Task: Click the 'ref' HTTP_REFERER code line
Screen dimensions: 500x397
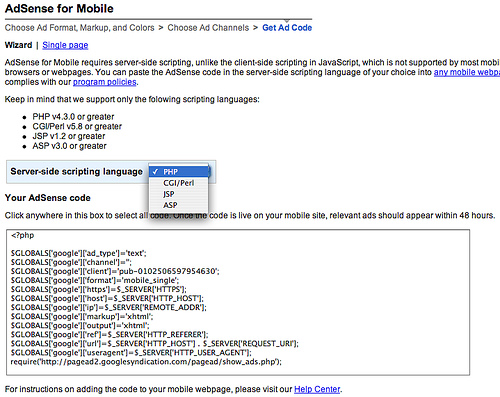Action: 109,334
